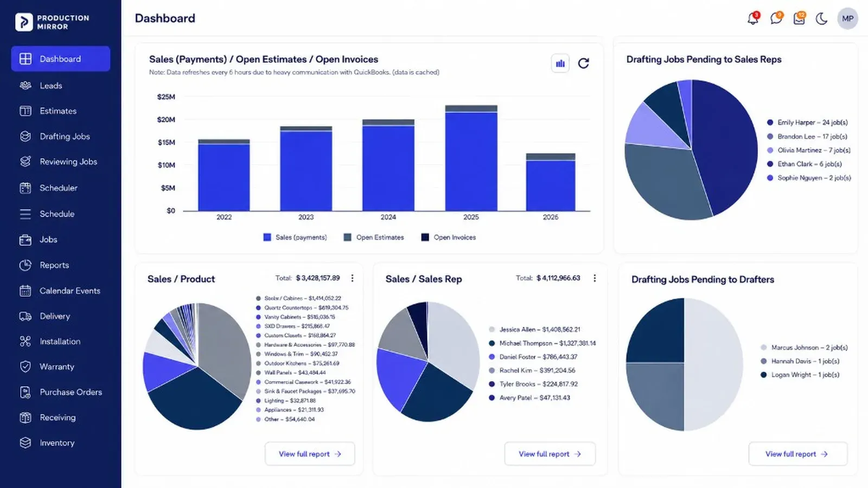This screenshot has width=868, height=488.
Task: Click the Inventory stack icon
Action: point(25,443)
